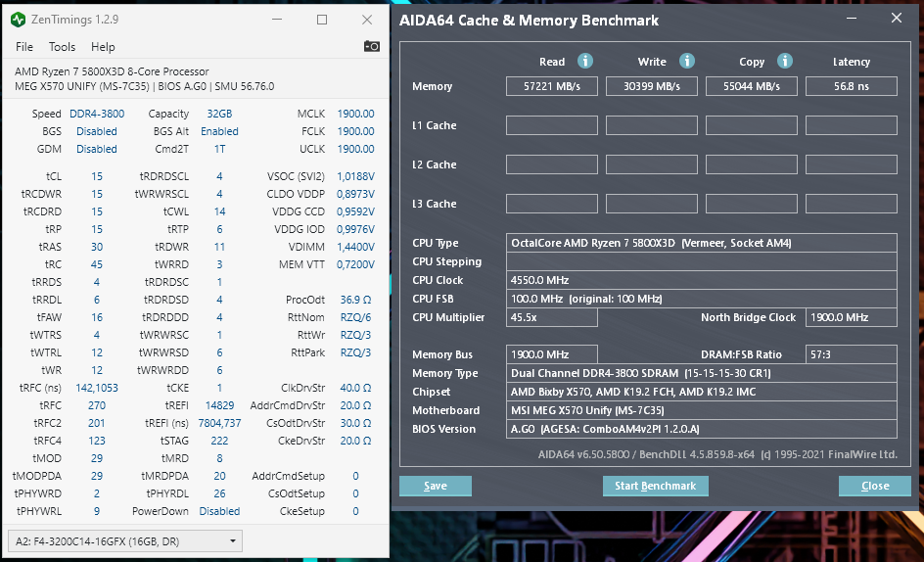Click the BIOS Version A.G0 field
This screenshot has width=924, height=562.
coord(701,429)
